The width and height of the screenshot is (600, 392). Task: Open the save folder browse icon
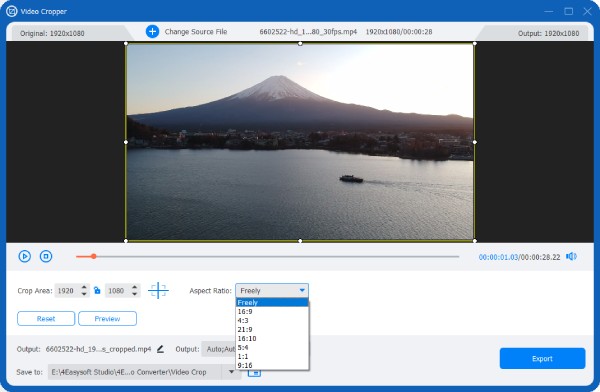coord(254,372)
